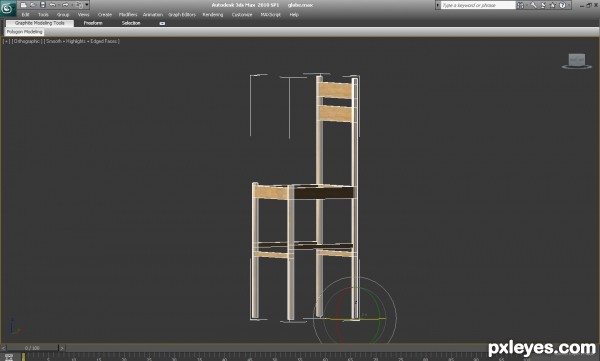Open the Animation menu
The height and width of the screenshot is (361, 600).
(x=153, y=15)
